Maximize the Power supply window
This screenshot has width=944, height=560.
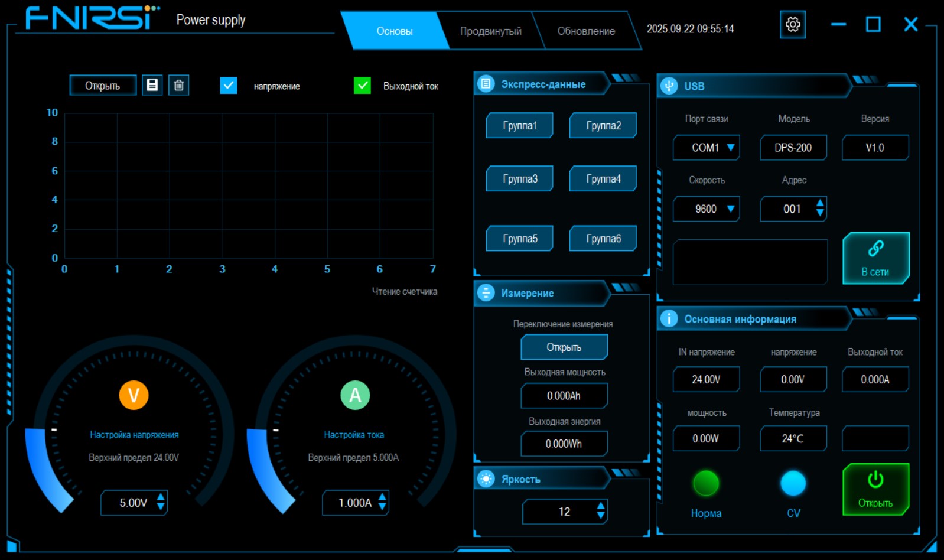tap(873, 25)
